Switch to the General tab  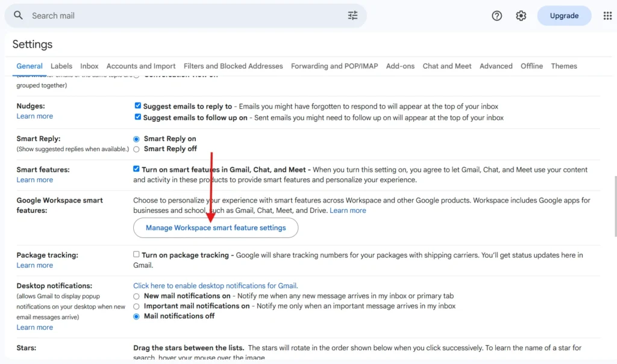pos(30,66)
